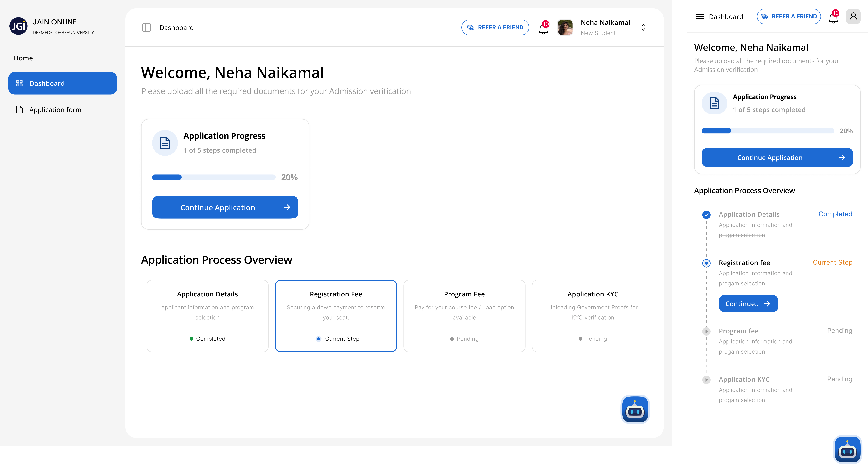Viewport: 868px width, 467px height.
Task: Open Application form in the sidebar
Action: (63, 109)
